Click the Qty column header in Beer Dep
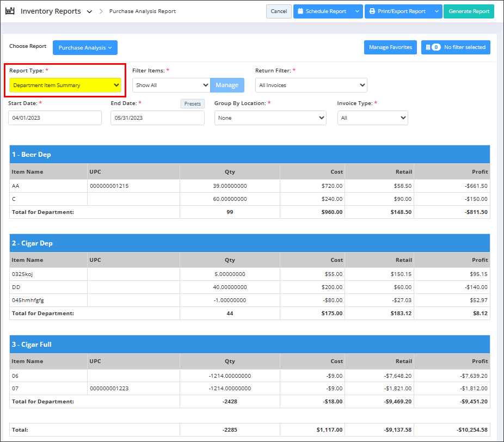This screenshot has width=504, height=442. click(230, 172)
